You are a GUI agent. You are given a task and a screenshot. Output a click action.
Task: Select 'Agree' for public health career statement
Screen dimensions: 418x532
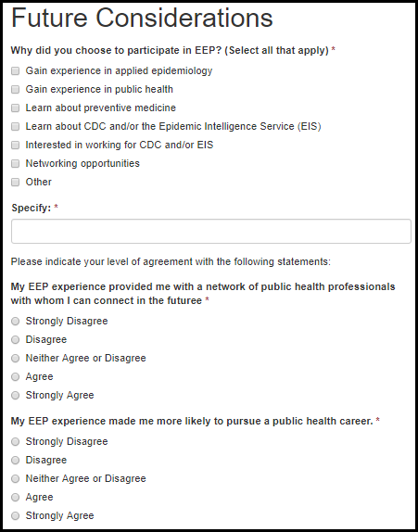[x=15, y=498]
